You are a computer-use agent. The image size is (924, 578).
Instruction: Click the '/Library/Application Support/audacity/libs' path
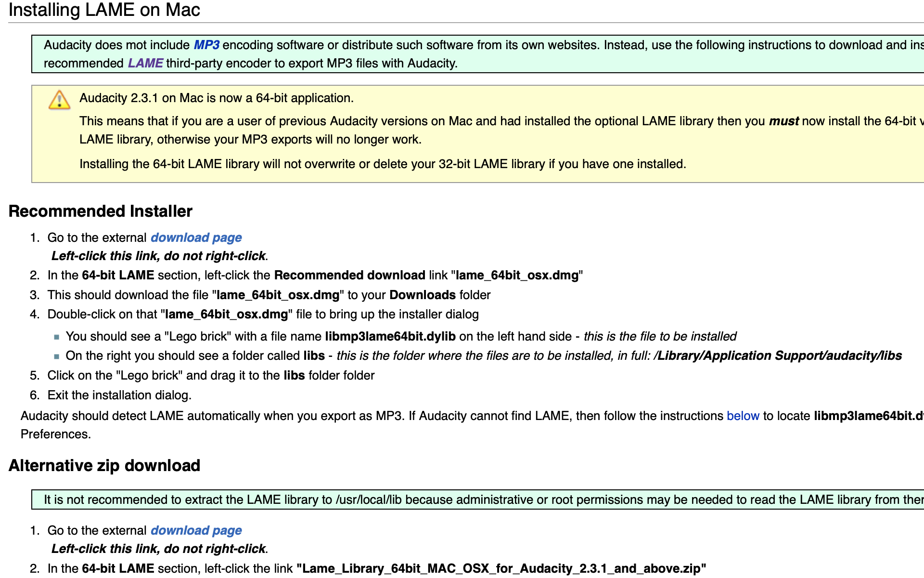(778, 355)
